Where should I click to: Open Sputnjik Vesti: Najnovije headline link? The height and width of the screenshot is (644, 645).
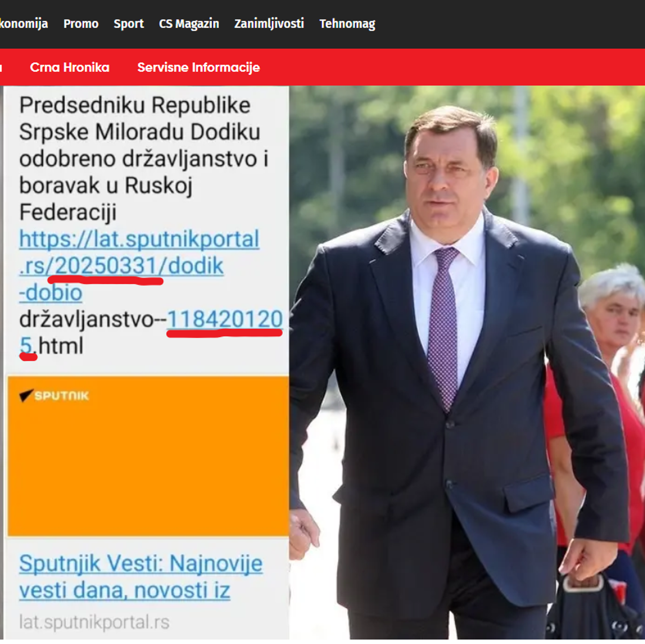(141, 563)
